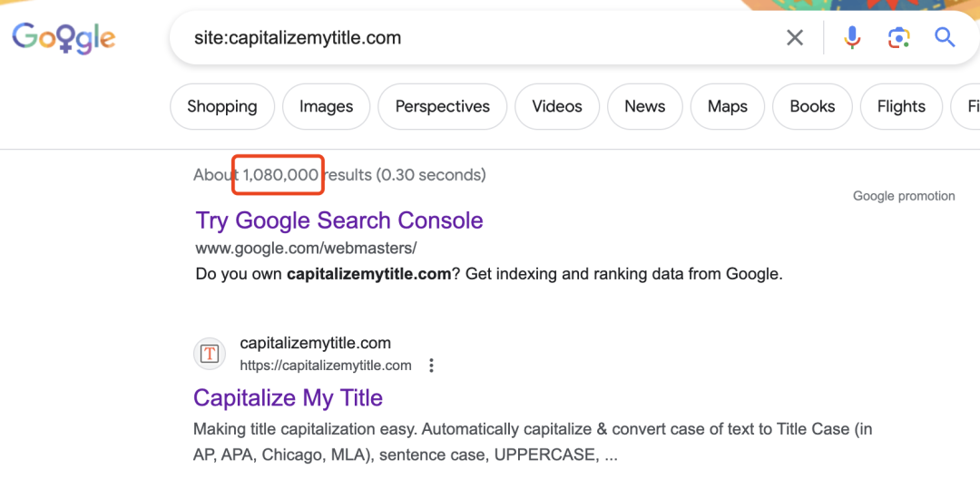
Task: Switch to Perspectives filter
Action: (x=443, y=107)
